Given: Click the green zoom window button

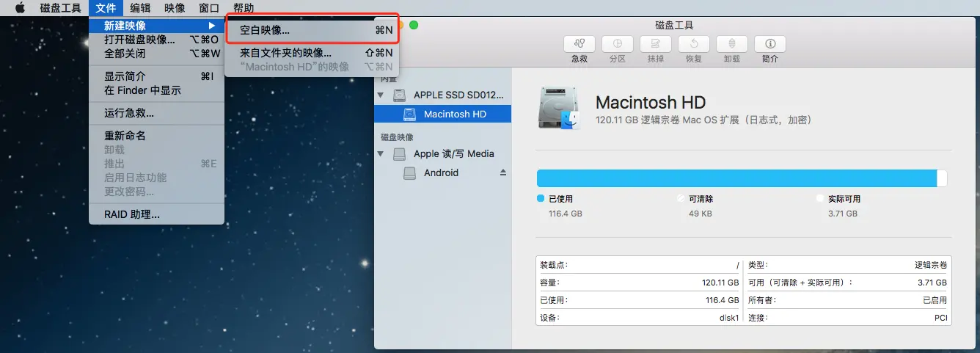Looking at the screenshot, I should click(x=414, y=25).
